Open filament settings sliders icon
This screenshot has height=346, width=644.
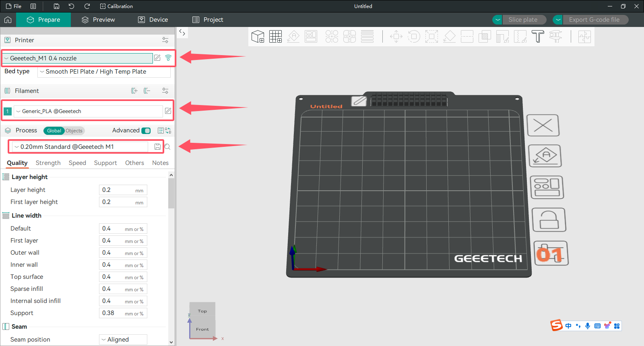(x=165, y=91)
